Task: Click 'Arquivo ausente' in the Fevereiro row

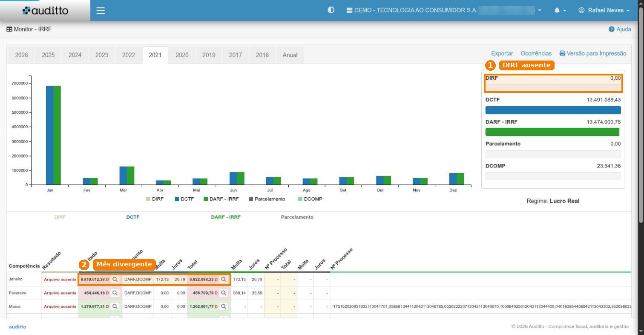Action: click(60, 293)
